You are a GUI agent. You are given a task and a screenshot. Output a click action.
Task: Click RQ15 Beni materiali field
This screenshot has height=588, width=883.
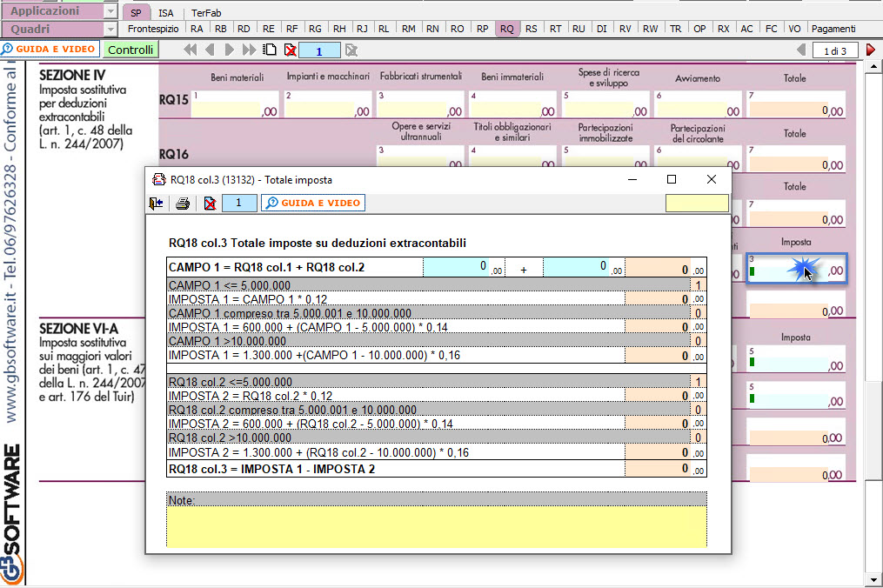236,104
